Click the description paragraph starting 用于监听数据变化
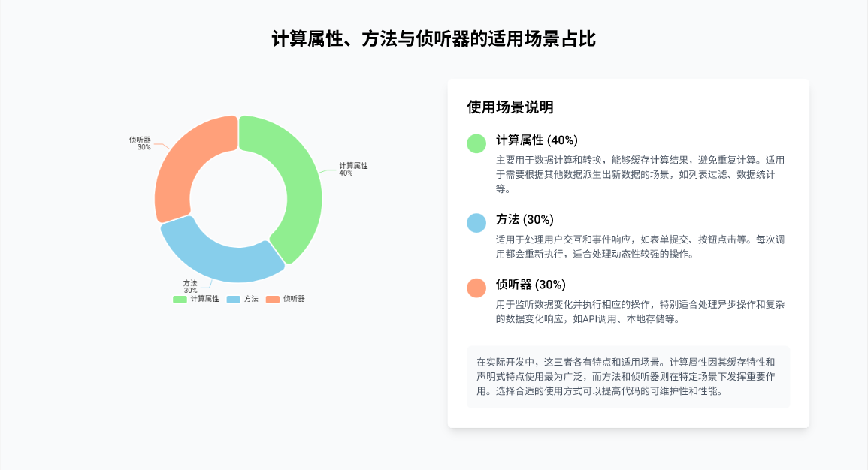868x470 pixels. [640, 312]
